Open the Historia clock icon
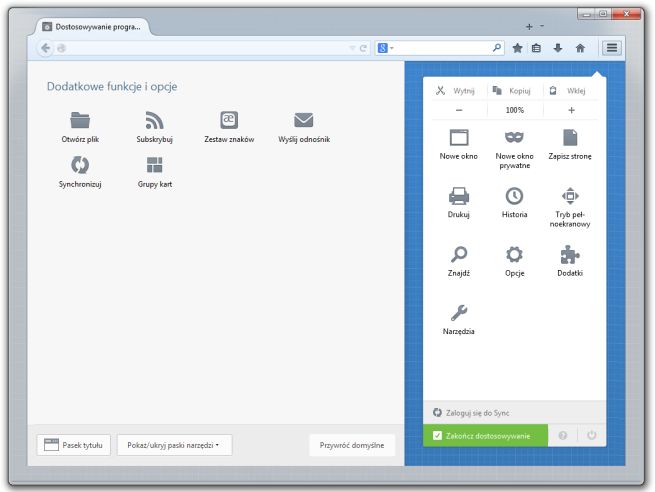Screen dimensions: 655x492 pos(514,196)
